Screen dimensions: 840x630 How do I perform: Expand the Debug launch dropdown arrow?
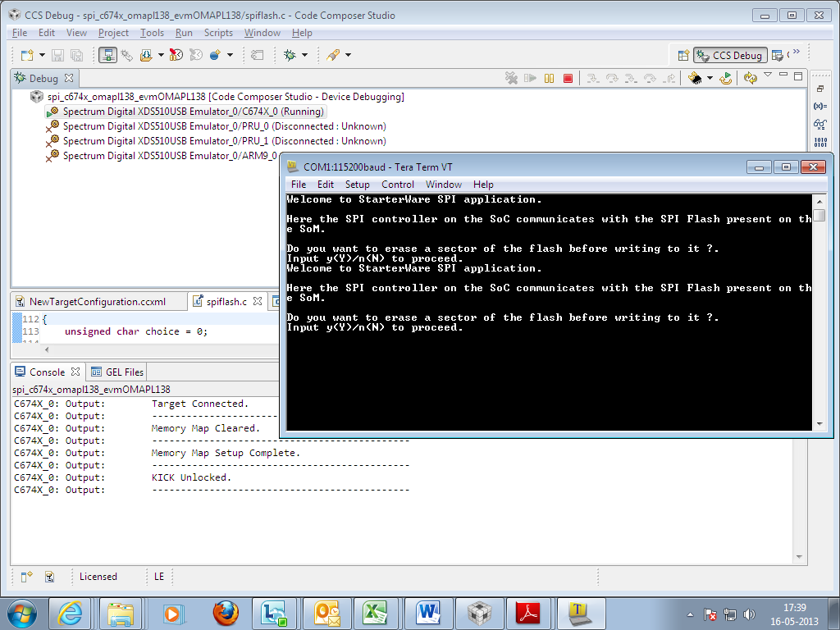point(305,55)
